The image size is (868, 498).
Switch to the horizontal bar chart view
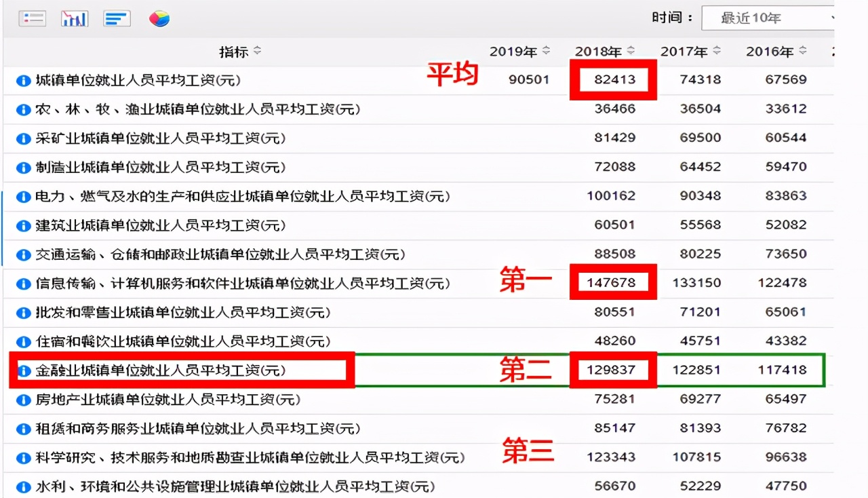pyautogui.click(x=117, y=18)
